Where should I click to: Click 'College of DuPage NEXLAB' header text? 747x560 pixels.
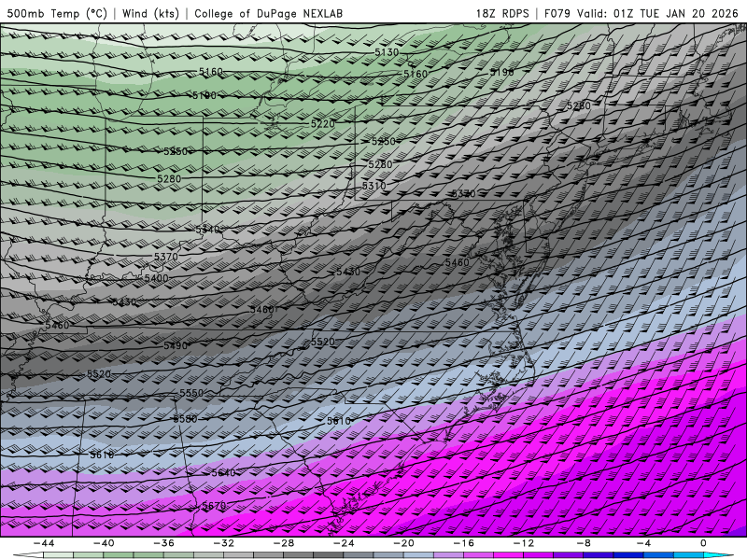(268, 13)
